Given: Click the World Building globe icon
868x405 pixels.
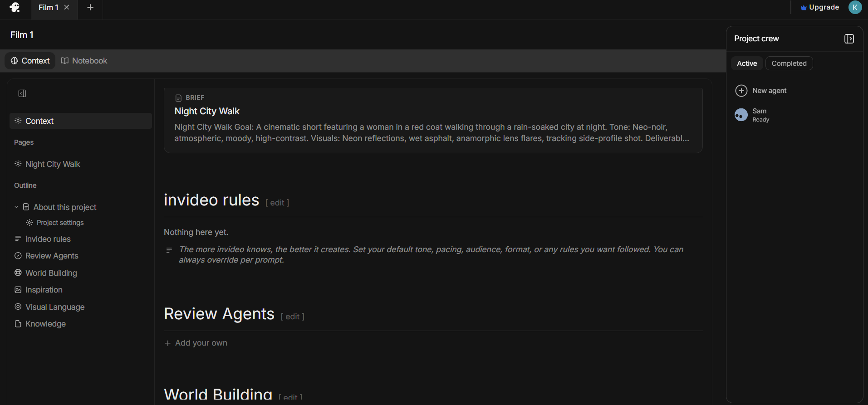Looking at the screenshot, I should coord(18,273).
